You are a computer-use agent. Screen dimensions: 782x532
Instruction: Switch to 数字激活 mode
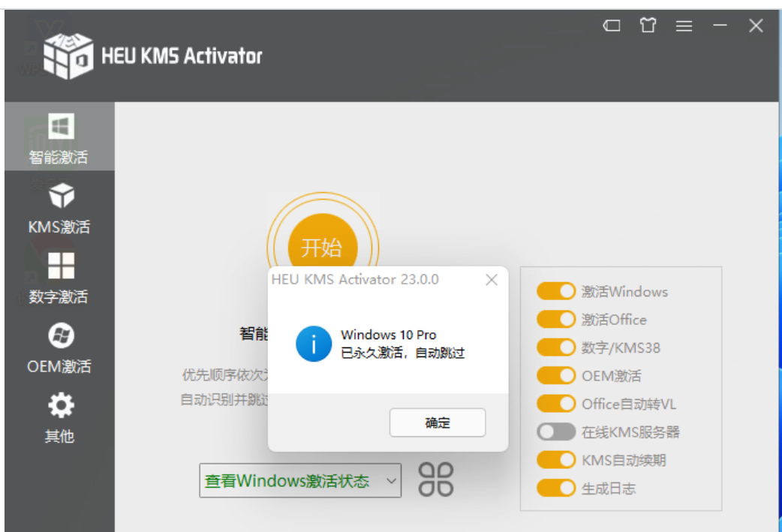61,278
